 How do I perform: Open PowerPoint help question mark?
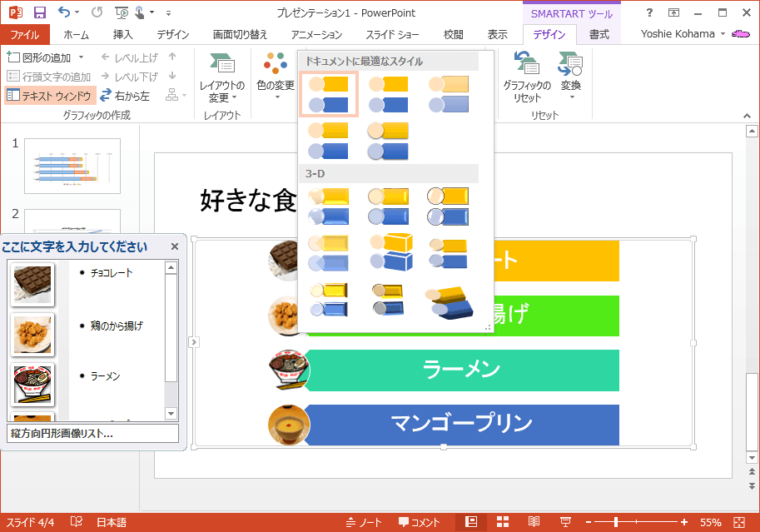point(649,12)
